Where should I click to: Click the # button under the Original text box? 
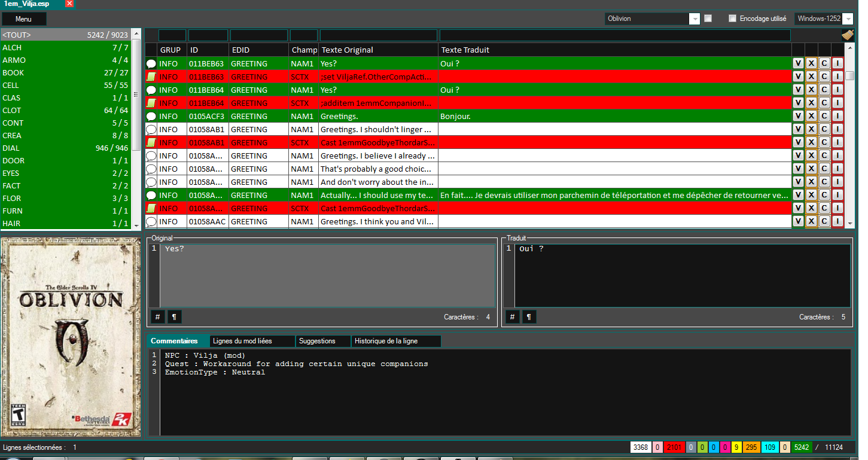(x=157, y=317)
